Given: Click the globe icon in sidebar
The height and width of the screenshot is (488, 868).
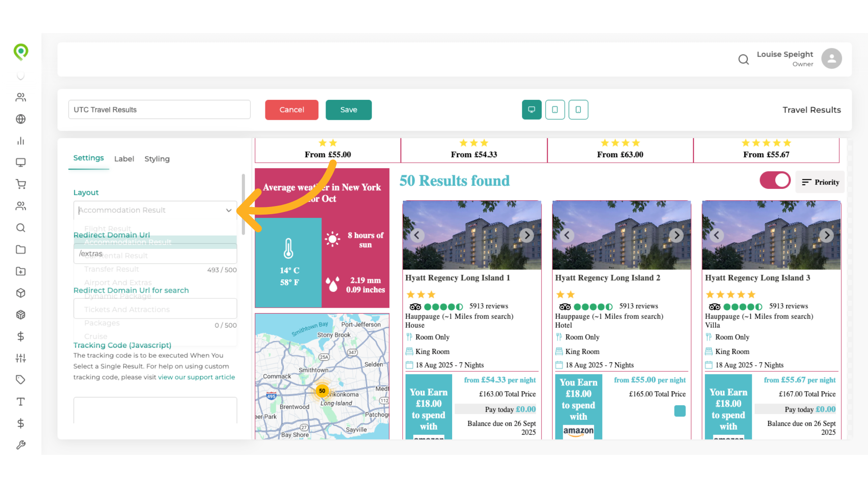Looking at the screenshot, I should coord(21,119).
